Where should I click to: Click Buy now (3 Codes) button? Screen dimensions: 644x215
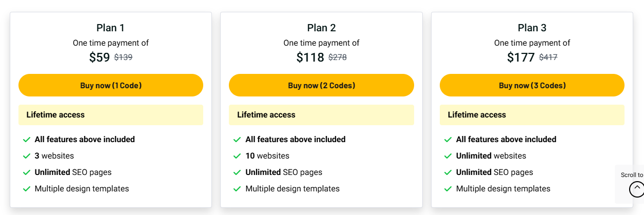[532, 85]
